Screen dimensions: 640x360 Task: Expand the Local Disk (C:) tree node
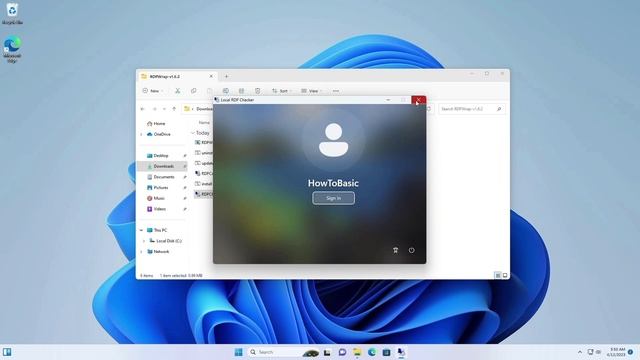tap(144, 241)
